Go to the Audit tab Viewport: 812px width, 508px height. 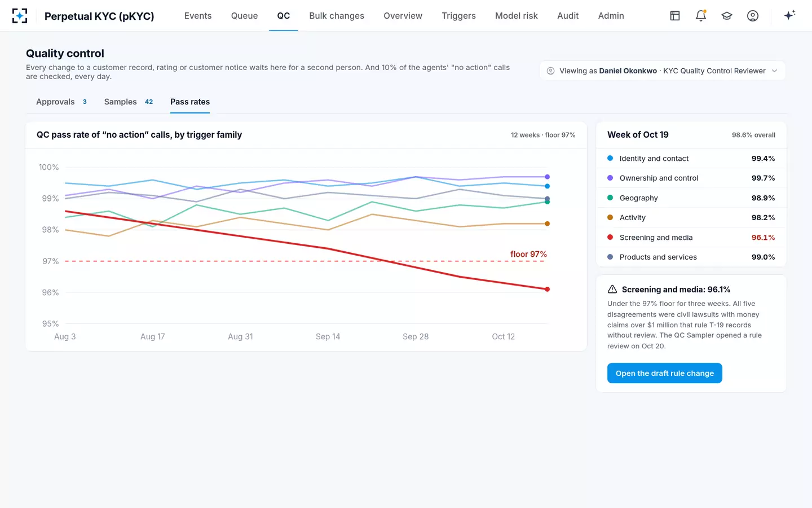pyautogui.click(x=568, y=16)
